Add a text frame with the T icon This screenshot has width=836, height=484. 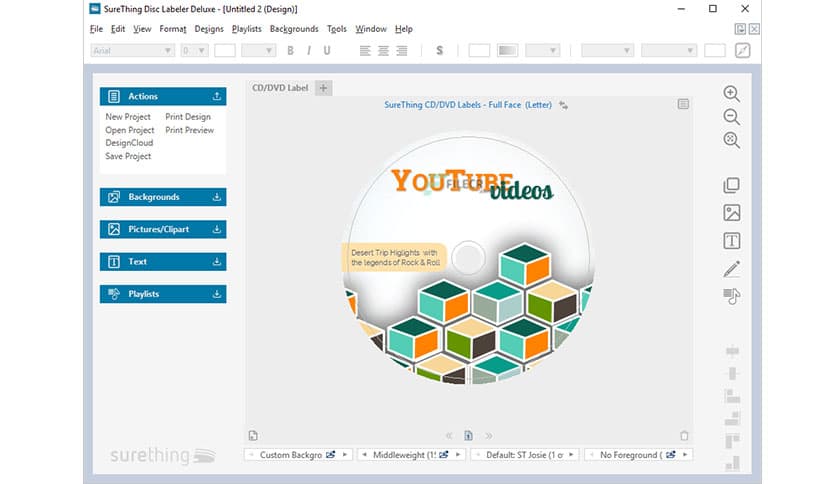coord(732,241)
